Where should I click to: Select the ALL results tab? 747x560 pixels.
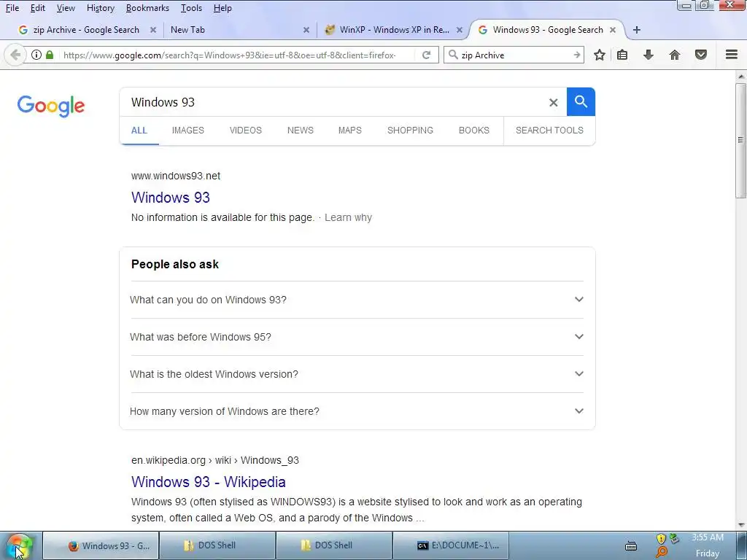point(139,131)
